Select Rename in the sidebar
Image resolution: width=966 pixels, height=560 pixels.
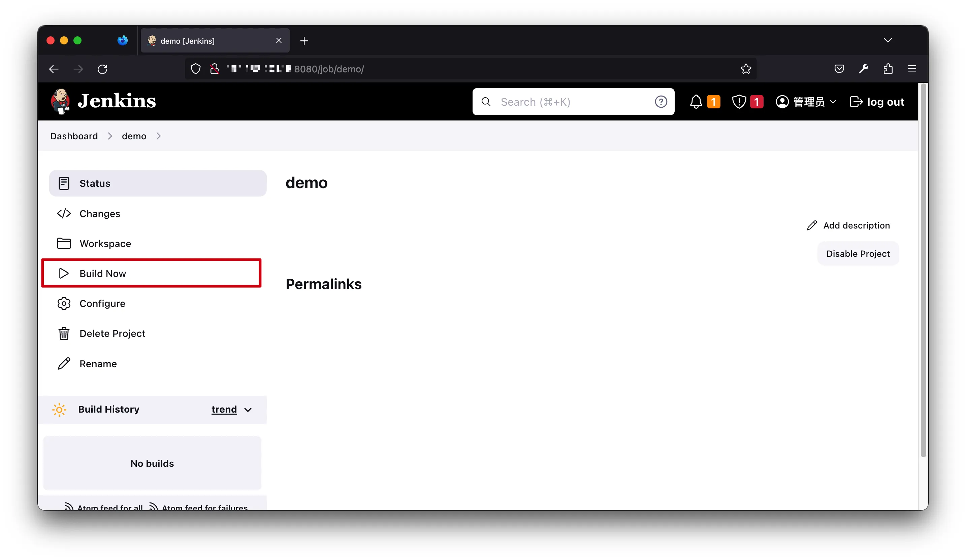(x=158, y=363)
